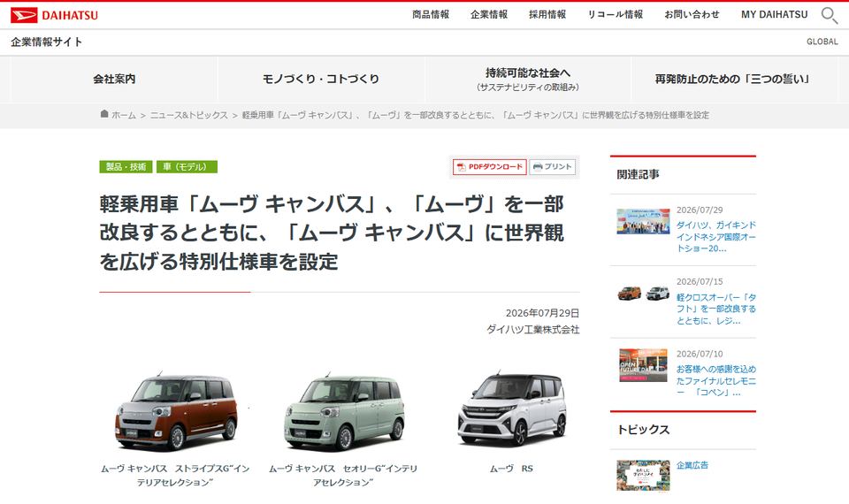Click the トピックス sidebar heading
This screenshot has width=849, height=504.
coord(643,430)
